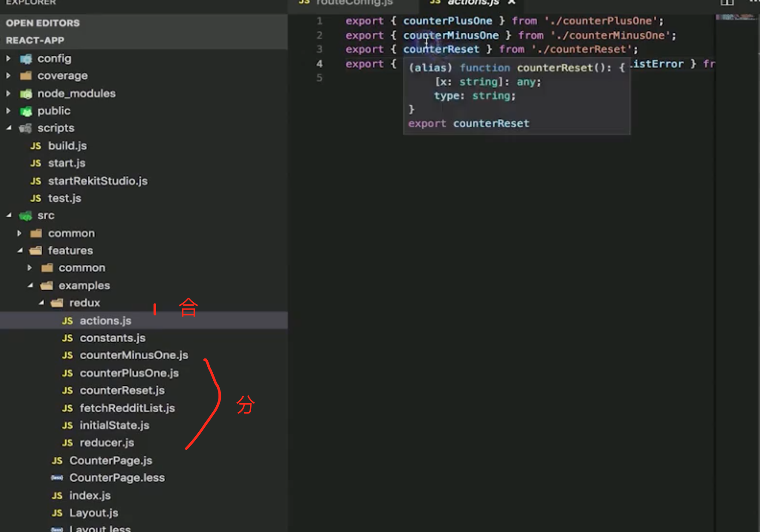
Task: Click the JS icon beside counterReset.js
Action: (67, 390)
